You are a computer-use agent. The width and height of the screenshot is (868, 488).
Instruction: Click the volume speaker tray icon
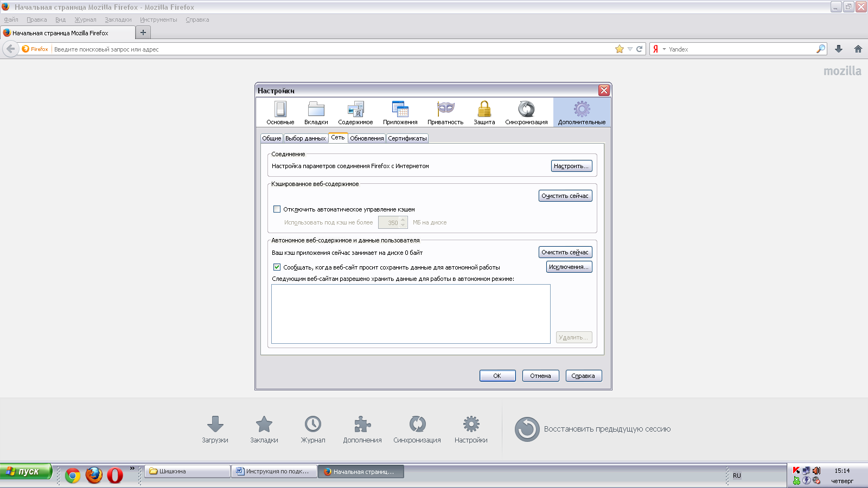(x=816, y=471)
